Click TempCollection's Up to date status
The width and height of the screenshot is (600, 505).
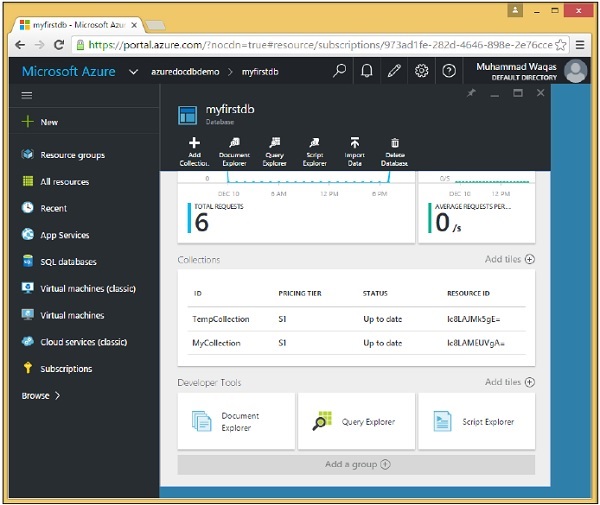coord(382,319)
